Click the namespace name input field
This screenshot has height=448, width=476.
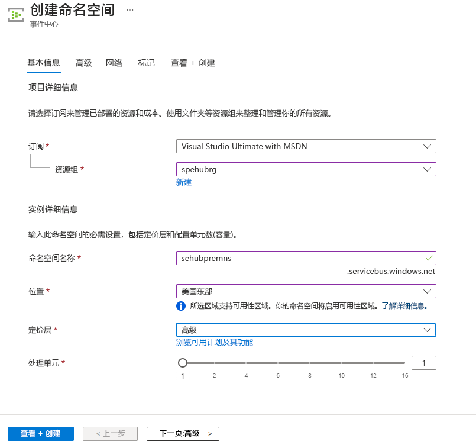[296, 257]
